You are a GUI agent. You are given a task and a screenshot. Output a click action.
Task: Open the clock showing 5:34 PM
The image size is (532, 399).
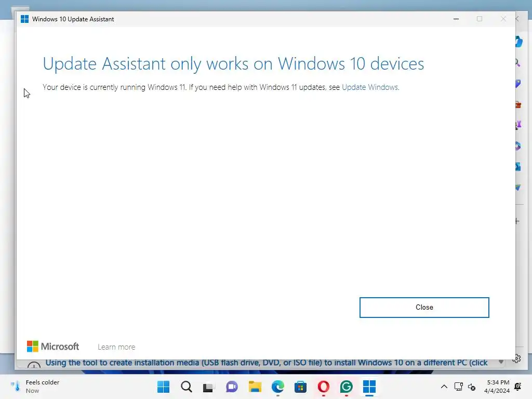(497, 387)
